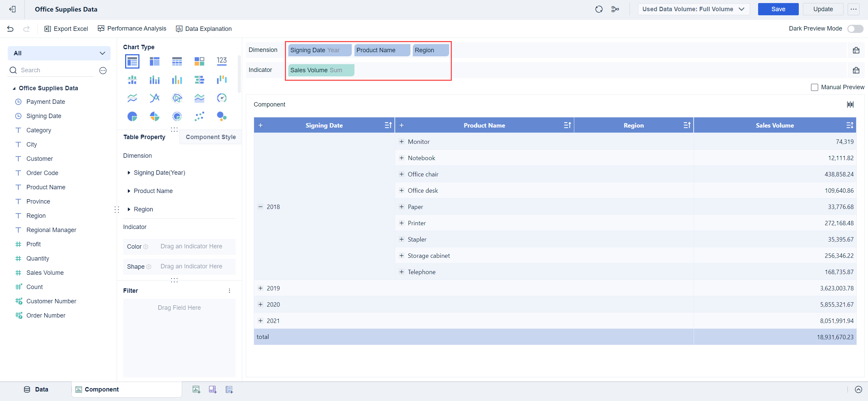
Task: Click the field Search input
Action: [51, 70]
